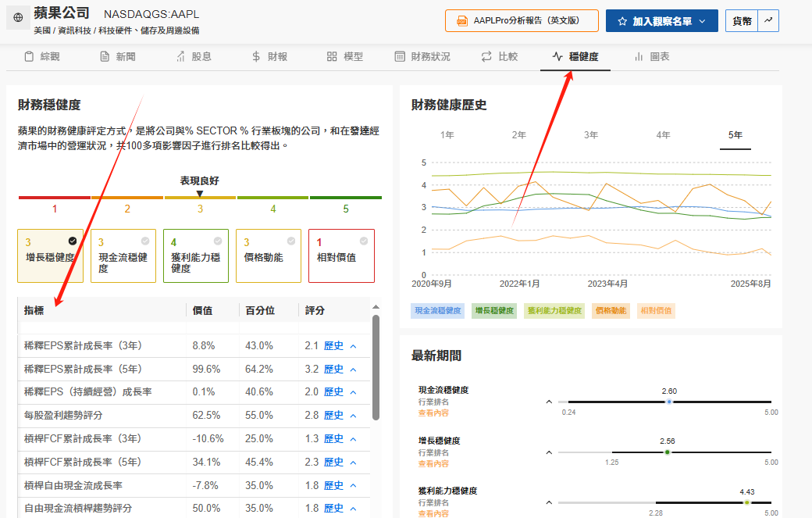Collapse the 增長穩健度 行業排名 chevron
The image size is (812, 518).
click(549, 452)
